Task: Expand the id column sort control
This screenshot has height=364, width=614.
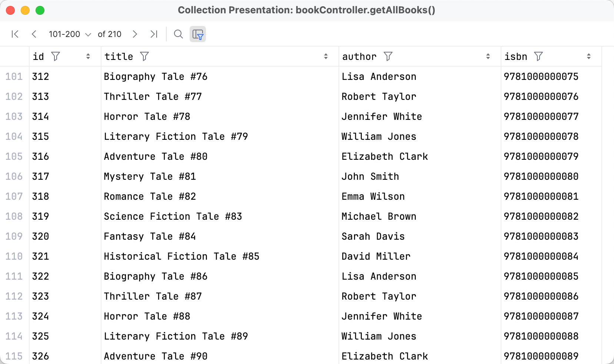Action: 88,56
